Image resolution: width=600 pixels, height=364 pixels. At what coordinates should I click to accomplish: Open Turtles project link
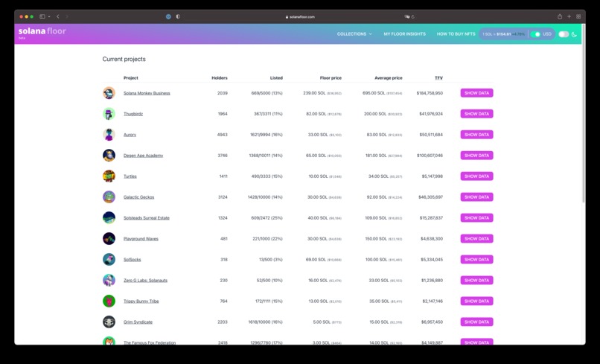point(130,176)
